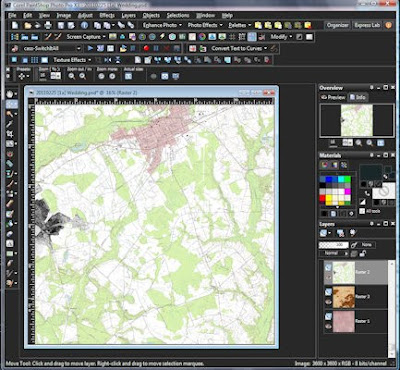Click Zoom in magnifier in tool options
400x370 pixels.
(x=83, y=76)
